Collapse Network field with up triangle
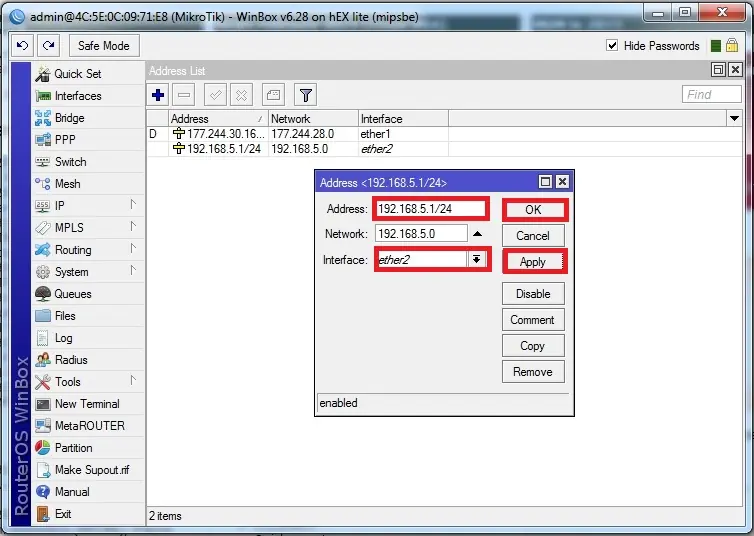This screenshot has width=754, height=536. tap(477, 234)
